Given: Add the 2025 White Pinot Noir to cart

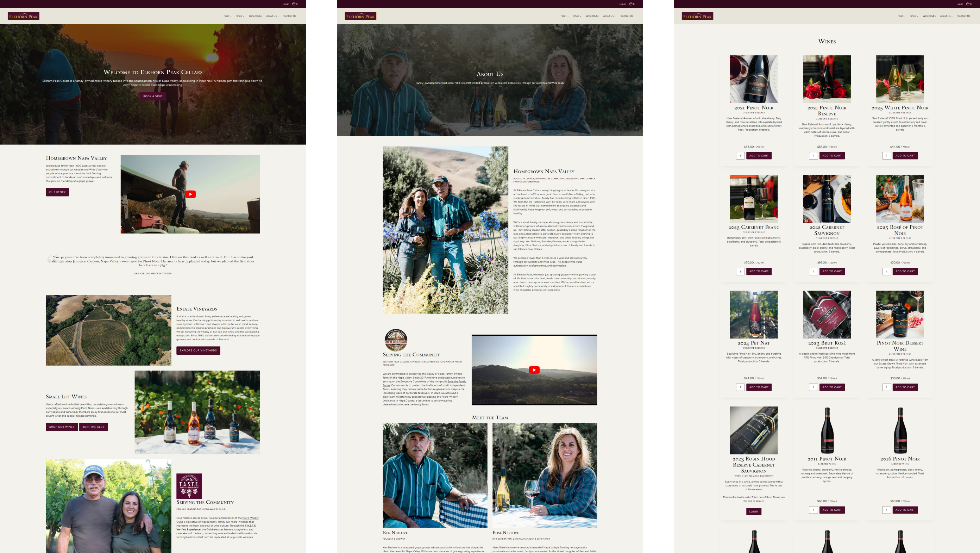Looking at the screenshot, I should tap(905, 156).
